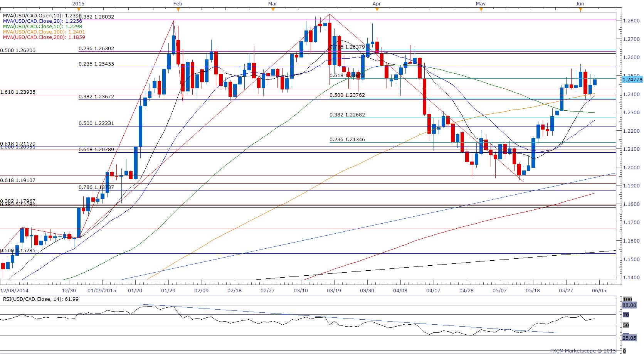Select the Fibonacci label 0.500 1.26200
Viewport: 644px width, 354px height.
point(18,51)
